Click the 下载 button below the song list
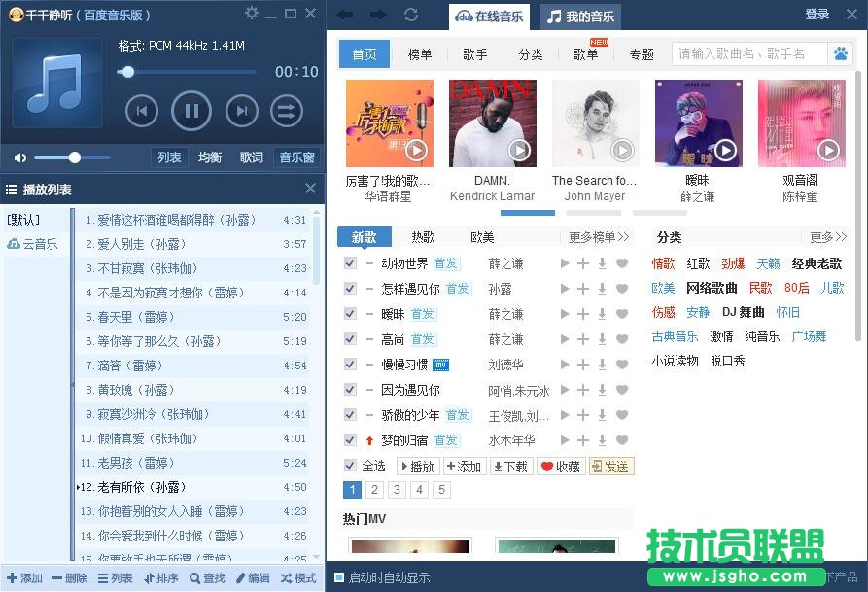Image resolution: width=868 pixels, height=592 pixels. point(510,467)
